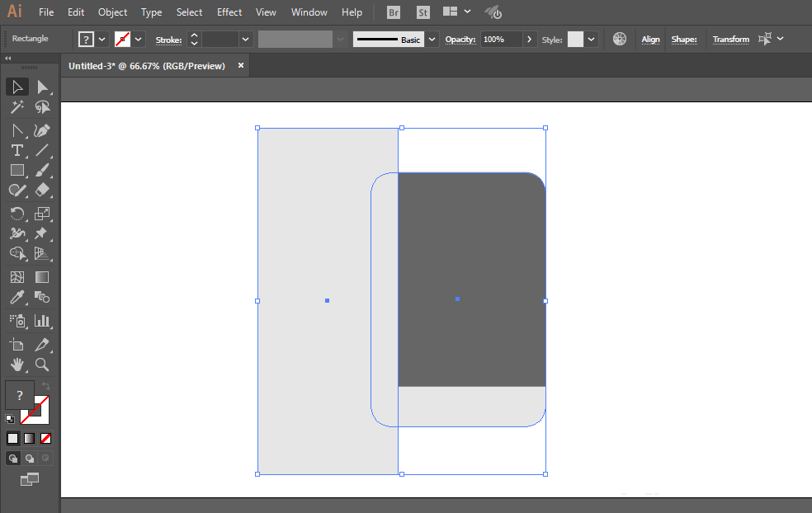Open the Stroke weight dropdown
812x513 pixels.
pos(245,40)
